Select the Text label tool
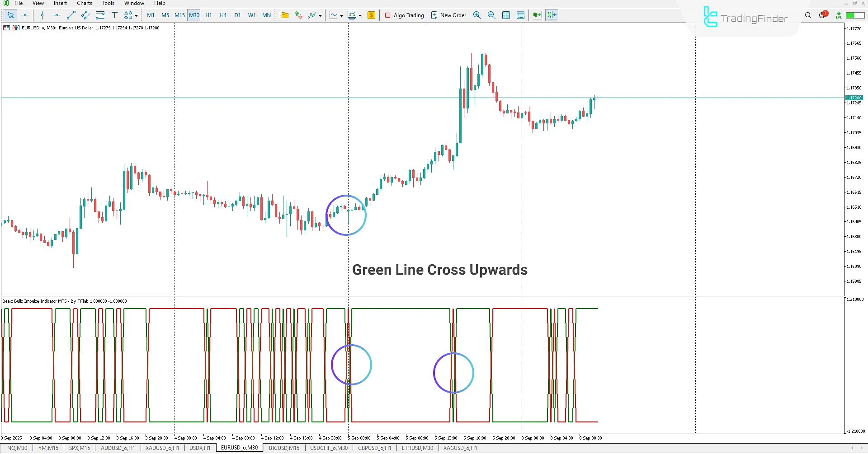The image size is (868, 454). pos(114,15)
